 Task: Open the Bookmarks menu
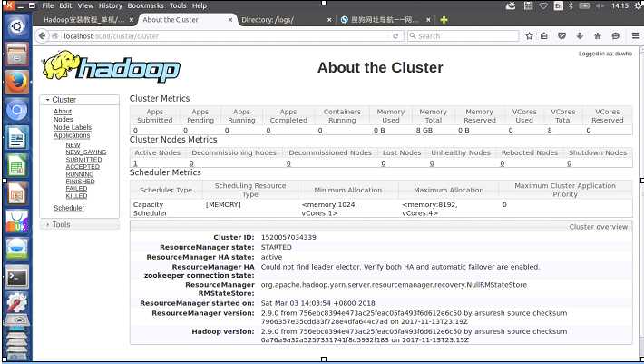coord(145,5)
